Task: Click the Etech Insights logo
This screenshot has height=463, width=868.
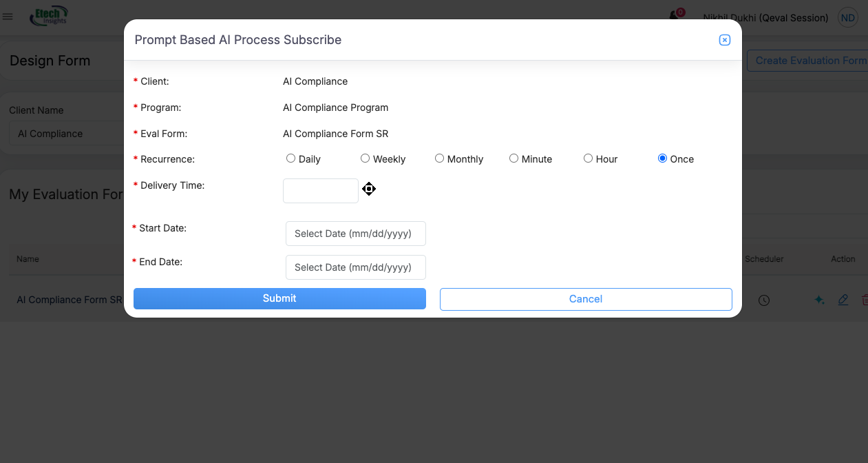Action: [48, 17]
